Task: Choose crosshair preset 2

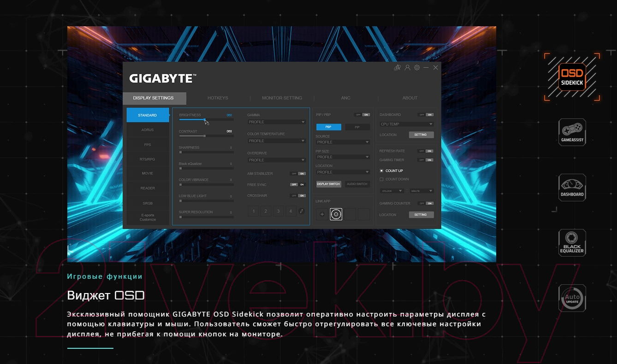Action: (x=265, y=211)
